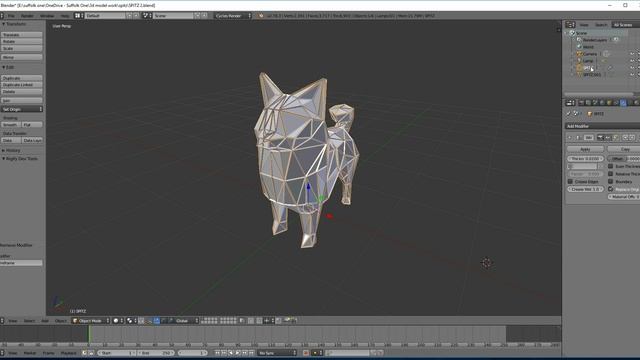Image resolution: width=640 pixels, height=360 pixels.
Task: Open the 3D viewport Object menu
Action: point(60,321)
